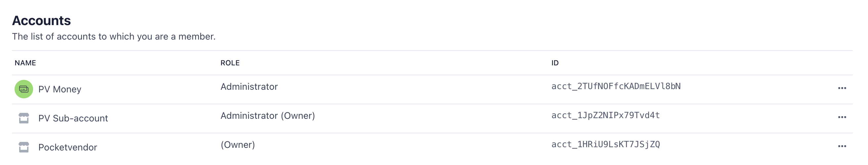The height and width of the screenshot is (165, 868).
Task: Open the Pocketvendor account
Action: coord(68,147)
